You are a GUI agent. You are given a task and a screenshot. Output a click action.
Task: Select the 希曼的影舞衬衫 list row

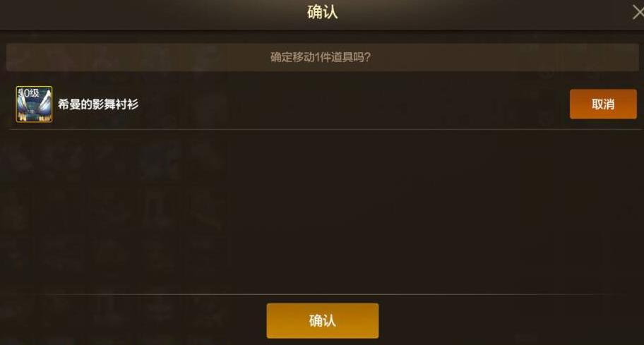(322, 104)
